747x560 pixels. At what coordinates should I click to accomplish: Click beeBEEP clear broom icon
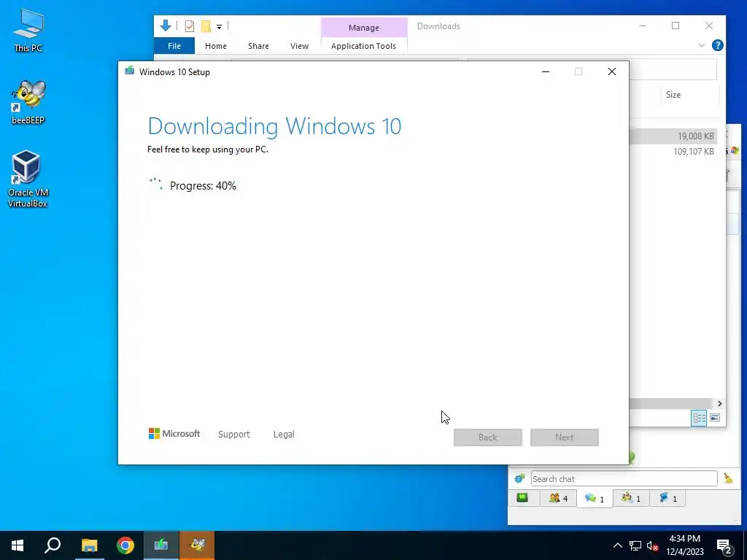tap(728, 478)
